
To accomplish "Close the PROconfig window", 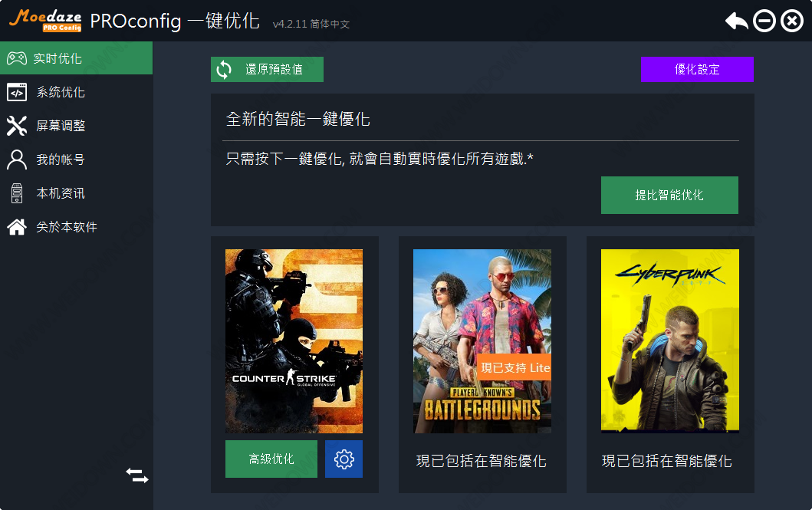I will point(792,21).
